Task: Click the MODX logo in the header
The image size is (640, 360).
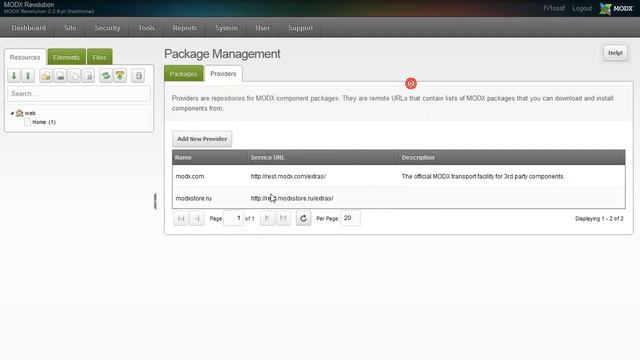Action: [616, 8]
